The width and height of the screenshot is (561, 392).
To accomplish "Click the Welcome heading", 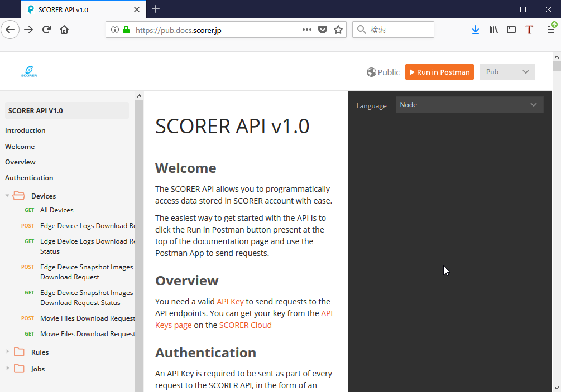I will [186, 168].
